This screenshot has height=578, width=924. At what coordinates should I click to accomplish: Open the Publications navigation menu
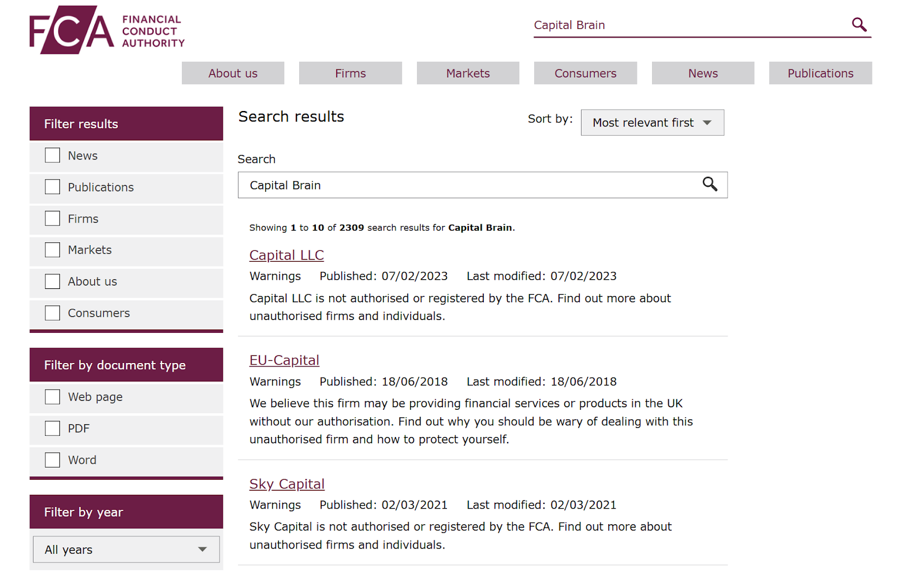click(820, 73)
